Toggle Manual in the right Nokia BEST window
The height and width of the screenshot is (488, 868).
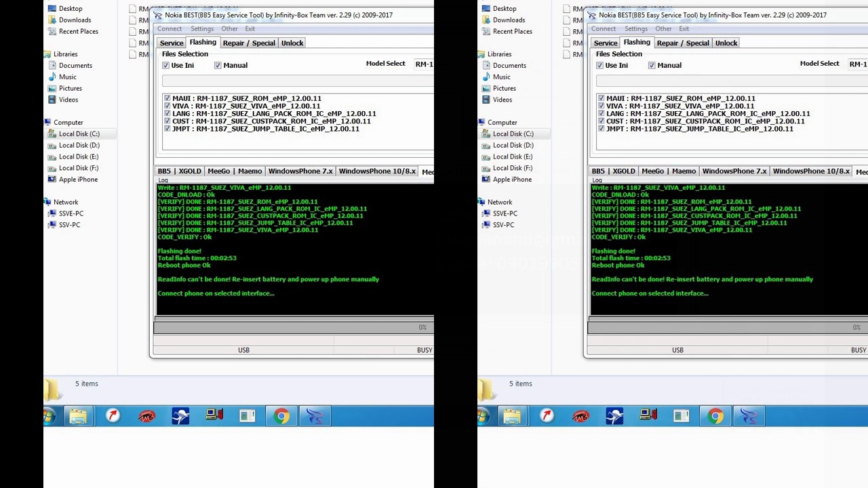tap(652, 65)
